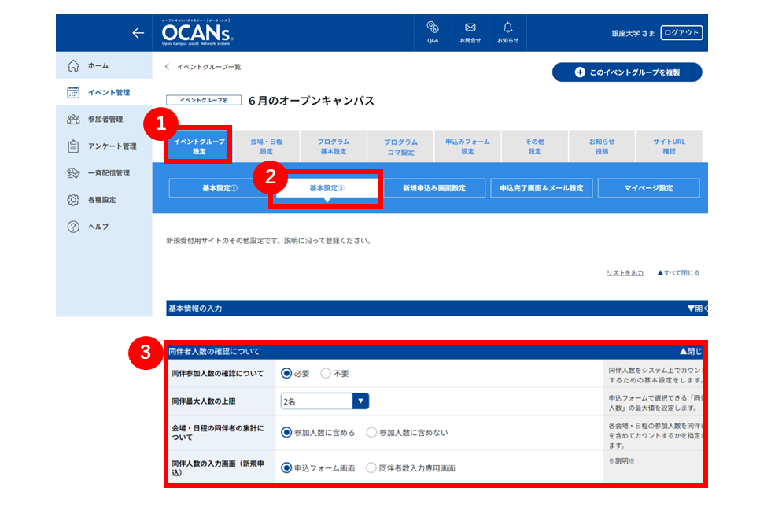Open 参加者管理 people icon in sidebar
This screenshot has height=532, width=760.
click(x=73, y=120)
